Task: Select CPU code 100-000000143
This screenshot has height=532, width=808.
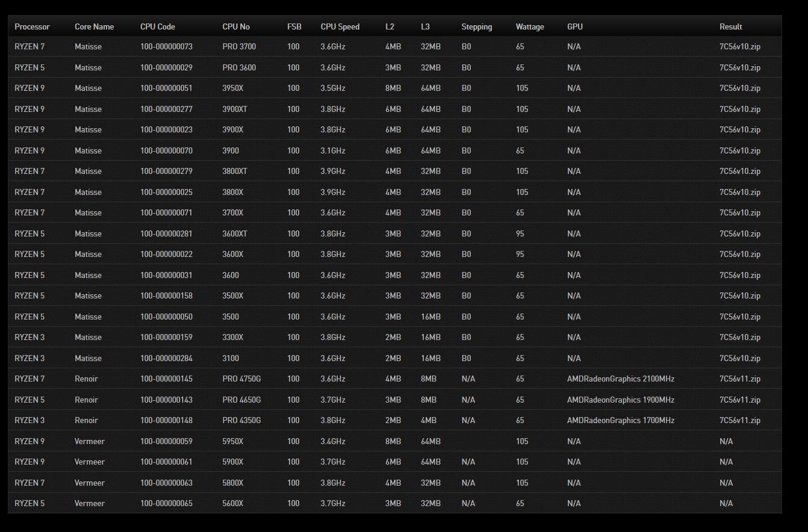Action: (x=166, y=400)
